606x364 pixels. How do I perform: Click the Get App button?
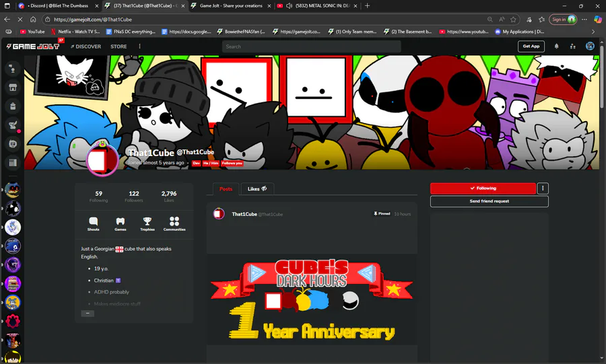(x=531, y=46)
